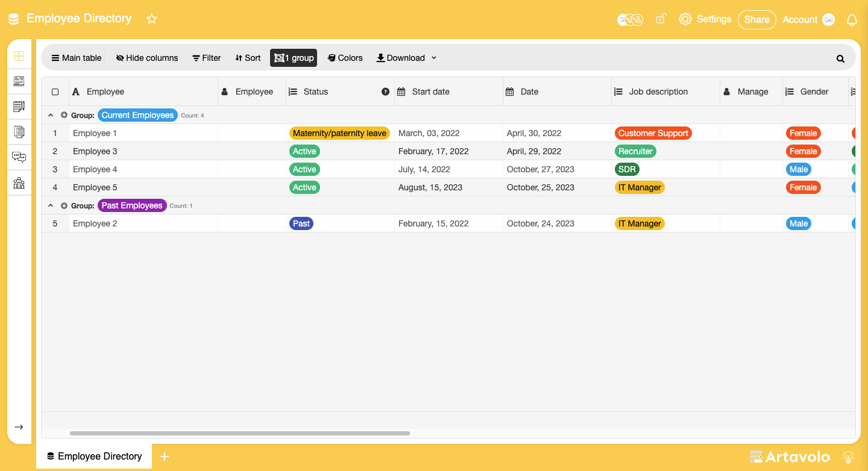This screenshot has width=868, height=471.
Task: Click the IT Manager tag for Employee 5
Action: pyautogui.click(x=640, y=187)
